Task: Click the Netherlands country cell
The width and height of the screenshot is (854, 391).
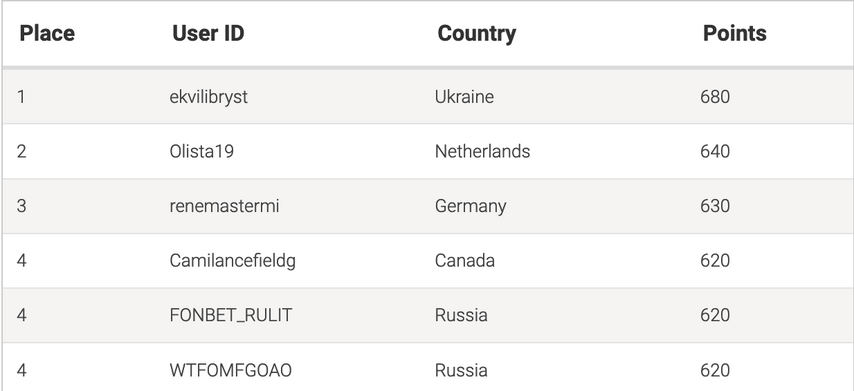Action: point(483,151)
